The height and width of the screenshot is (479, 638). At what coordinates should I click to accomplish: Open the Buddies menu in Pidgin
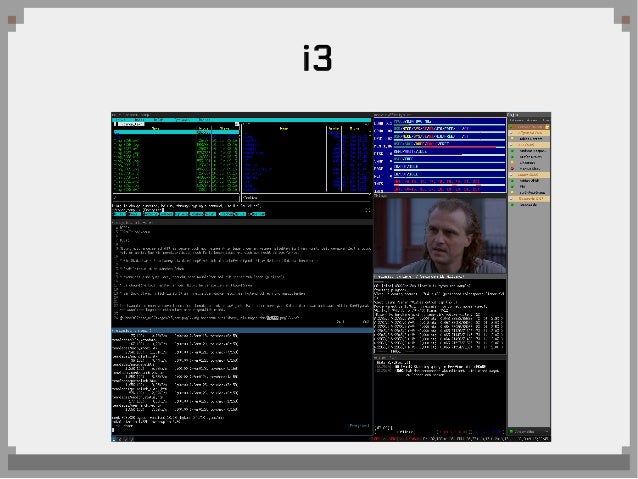point(516,120)
